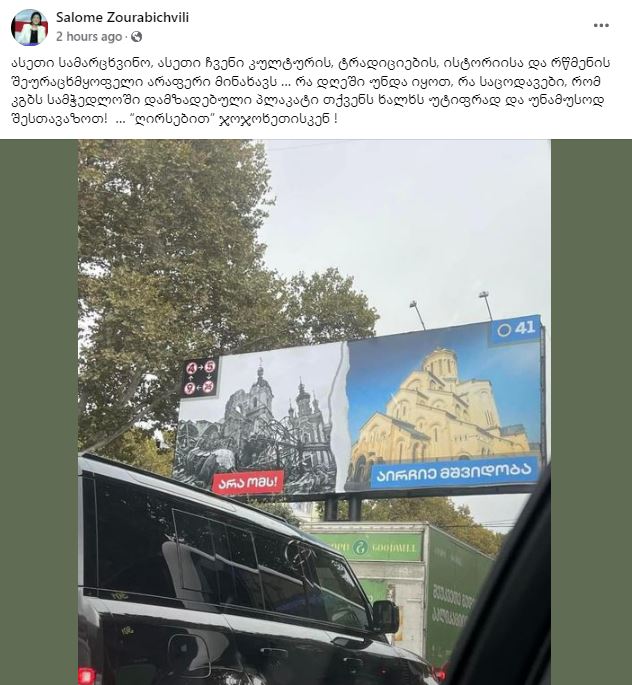
Task: Click the globe public privacy icon
Action: coord(136,37)
